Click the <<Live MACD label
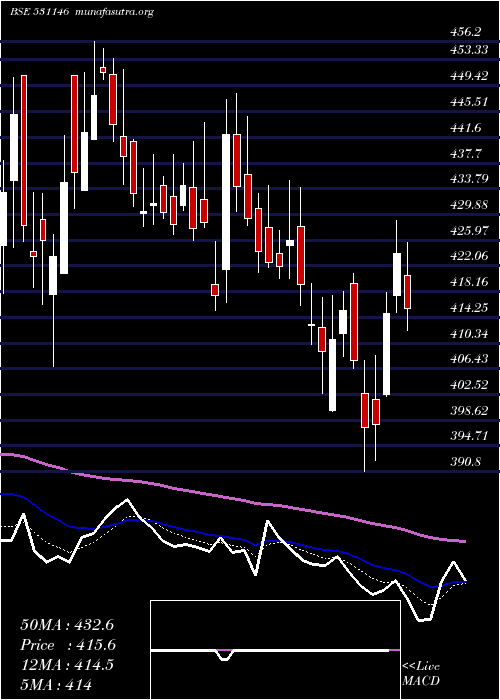 pos(421,674)
